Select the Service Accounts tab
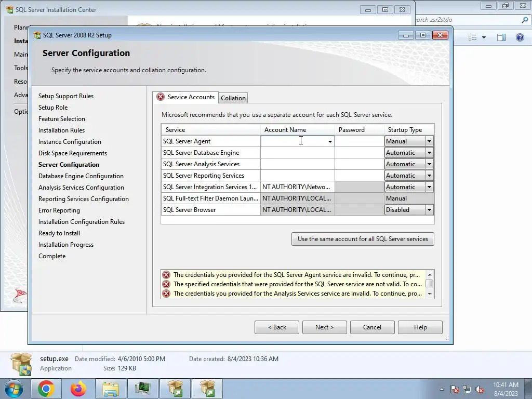Screen dimensions: 532x399 [x=185, y=97]
